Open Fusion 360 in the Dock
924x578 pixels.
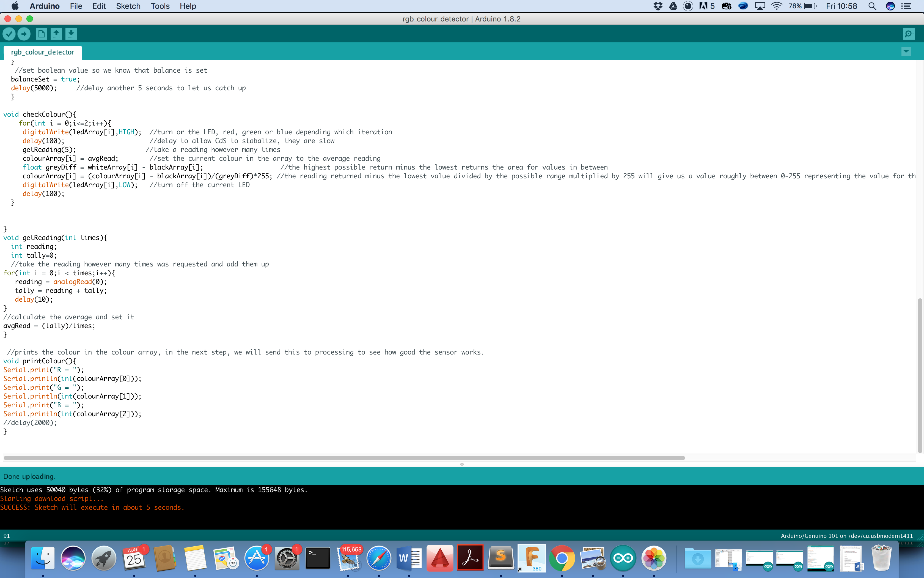(532, 558)
